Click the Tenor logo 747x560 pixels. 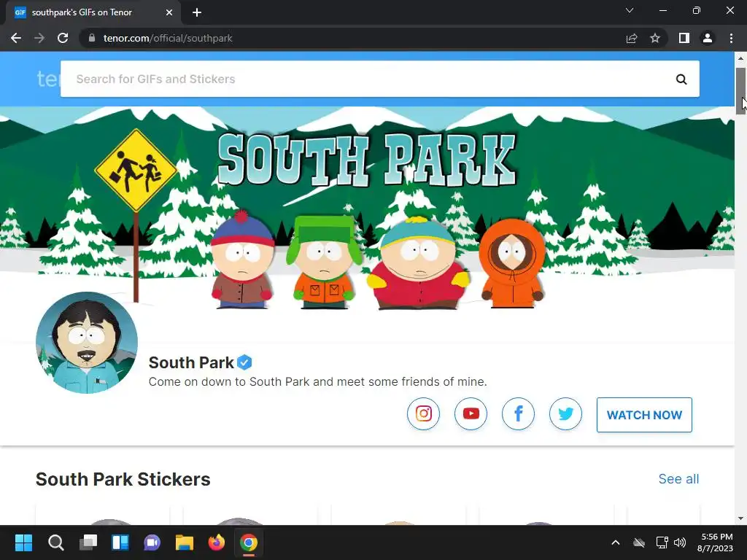(47, 79)
